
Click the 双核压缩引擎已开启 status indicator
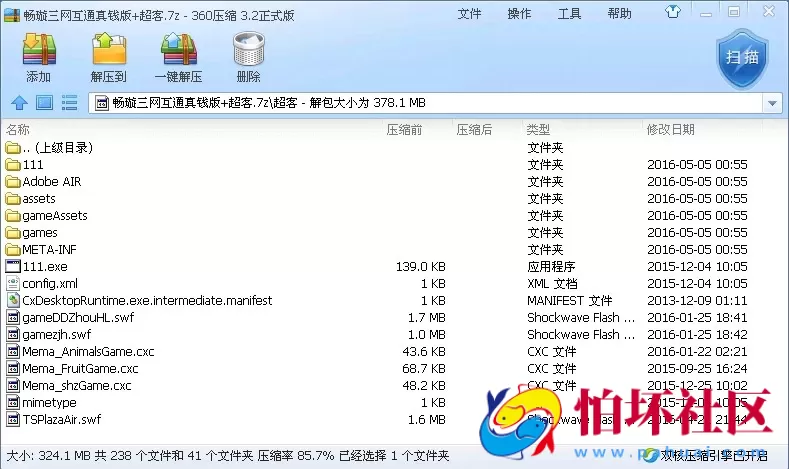[x=705, y=456]
